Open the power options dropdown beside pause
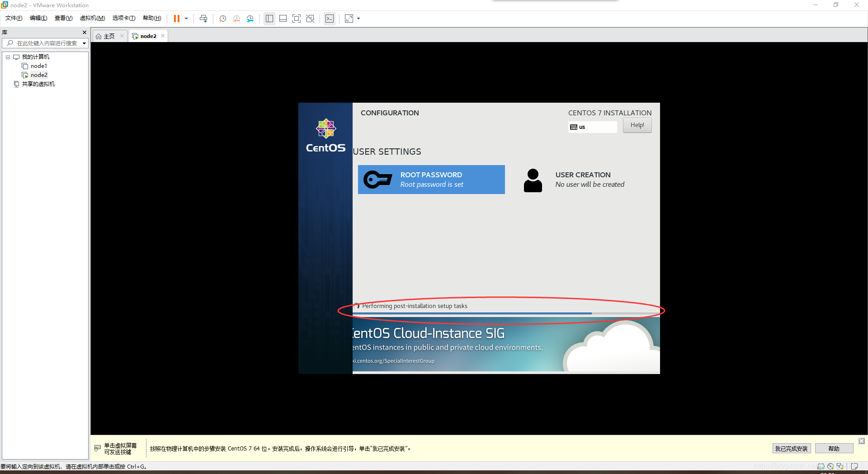 186,19
